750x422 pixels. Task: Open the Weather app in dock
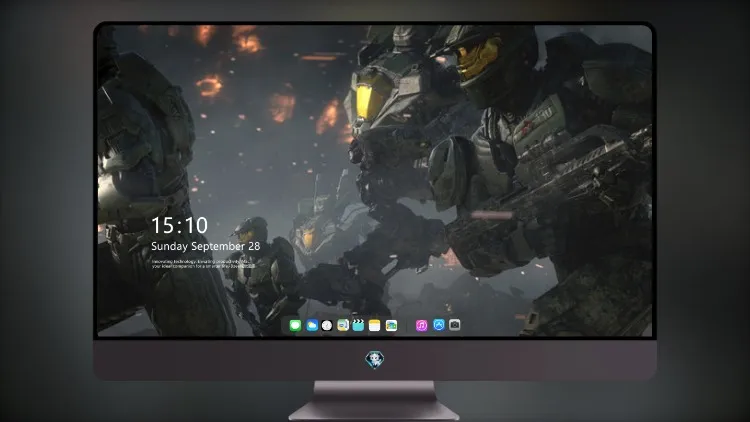click(x=312, y=326)
